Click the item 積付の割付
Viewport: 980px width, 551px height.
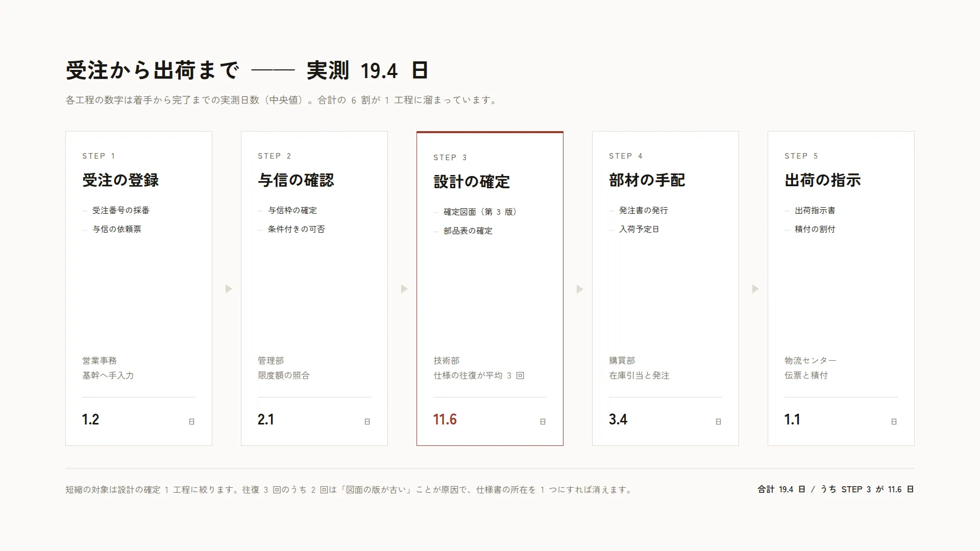(x=815, y=229)
